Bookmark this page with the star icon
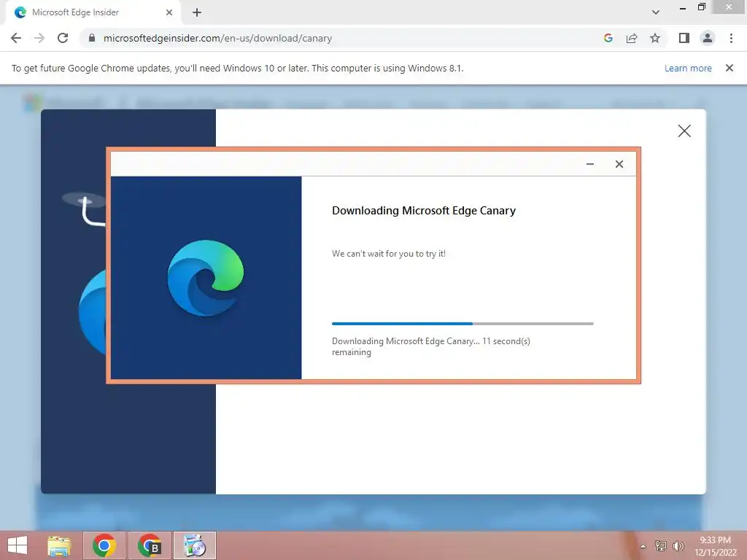Viewport: 747px width, 560px height. point(655,38)
